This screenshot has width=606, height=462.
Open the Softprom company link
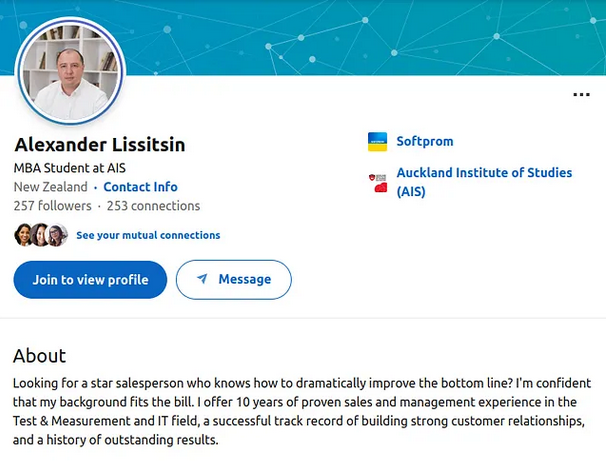423,142
